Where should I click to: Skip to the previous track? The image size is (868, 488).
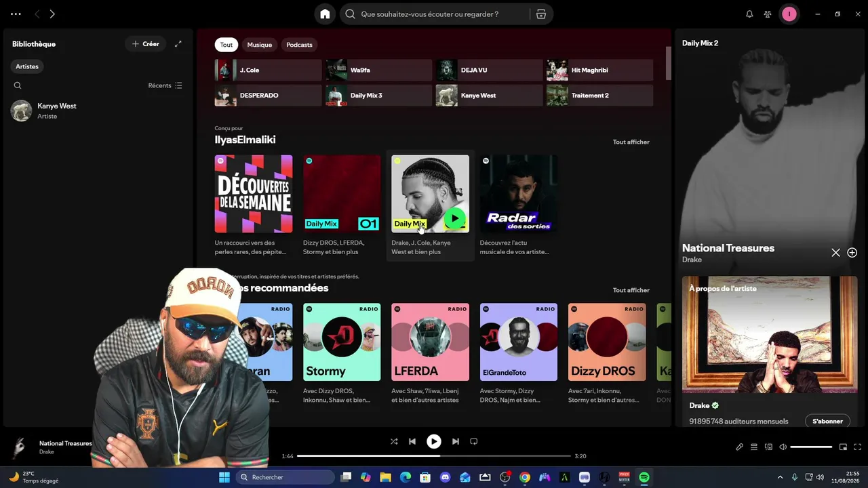point(412,441)
